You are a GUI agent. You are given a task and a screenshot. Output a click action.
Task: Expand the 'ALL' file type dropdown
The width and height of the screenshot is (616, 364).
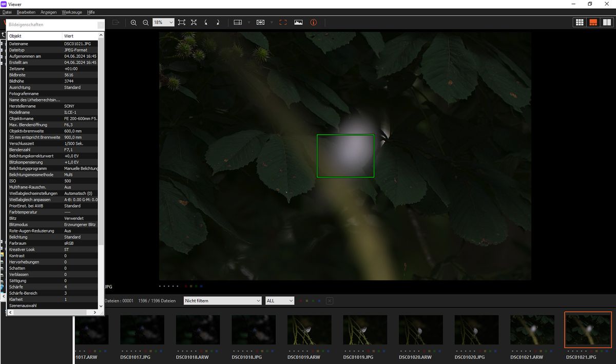[x=280, y=301]
